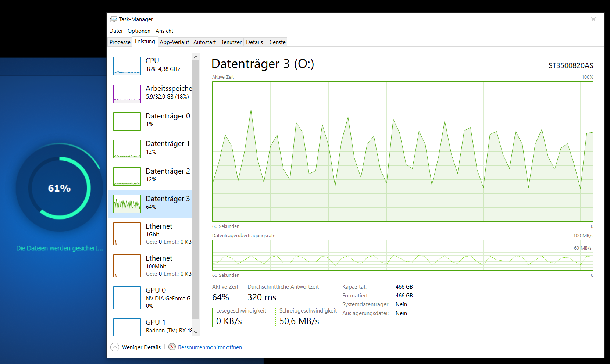
Task: Close the Task-Manager window
Action: (x=593, y=19)
